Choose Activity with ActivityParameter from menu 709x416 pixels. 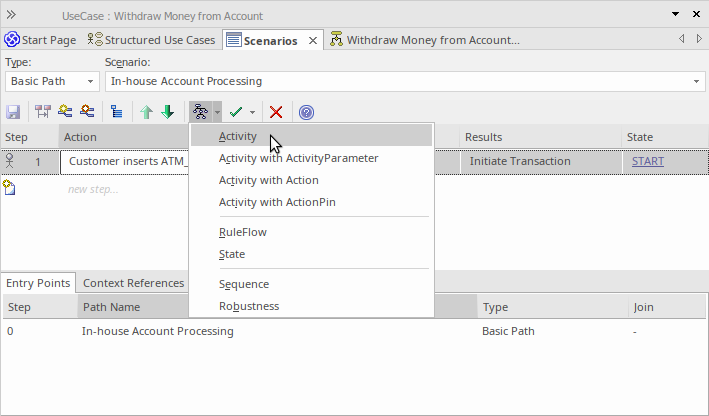point(298,158)
